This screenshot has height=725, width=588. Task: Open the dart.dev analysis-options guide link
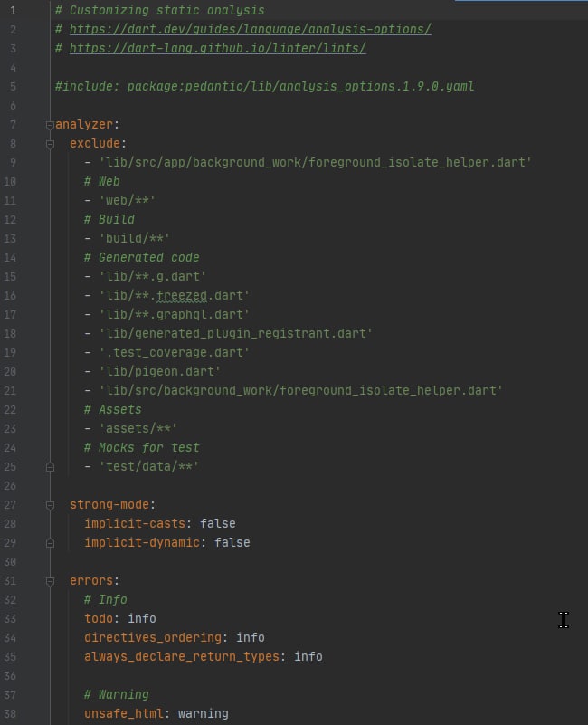(x=250, y=30)
